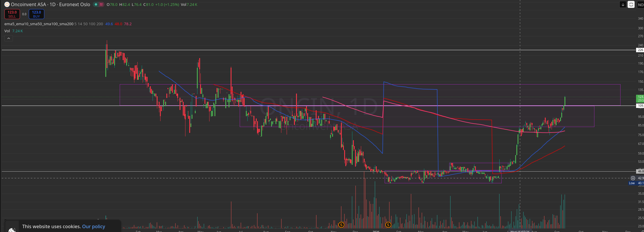Select the Vol indicator legend
Viewport: 644px width, 232px height.
(7, 31)
